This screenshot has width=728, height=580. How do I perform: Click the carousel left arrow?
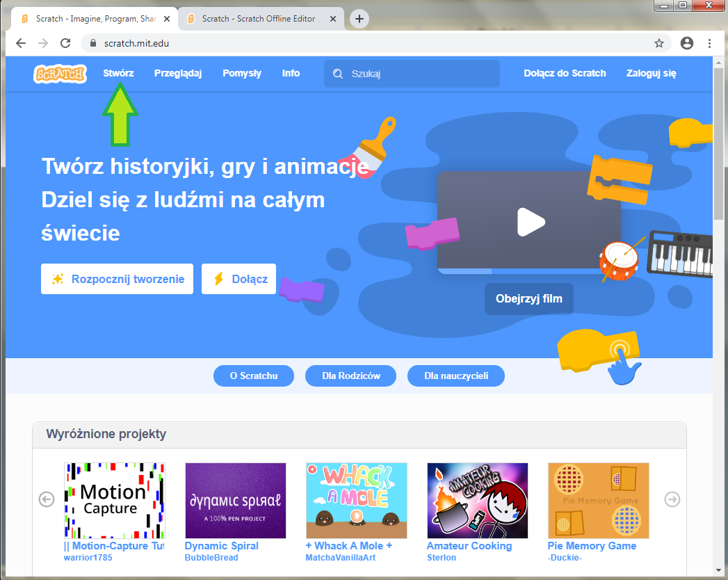pyautogui.click(x=46, y=499)
